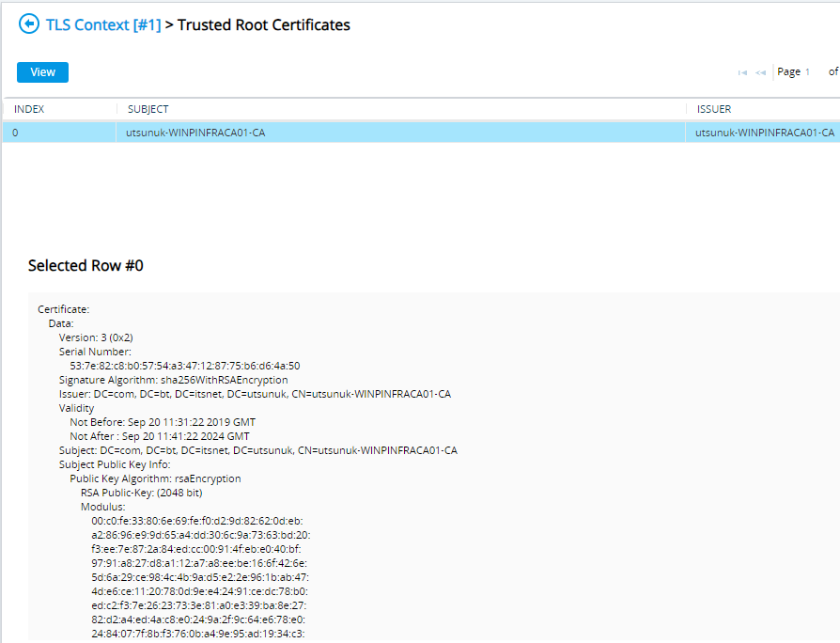Screen dimensions: 840x643
Task: Click the modulus line starting 4d:e6:ce:11
Action: 200,591
